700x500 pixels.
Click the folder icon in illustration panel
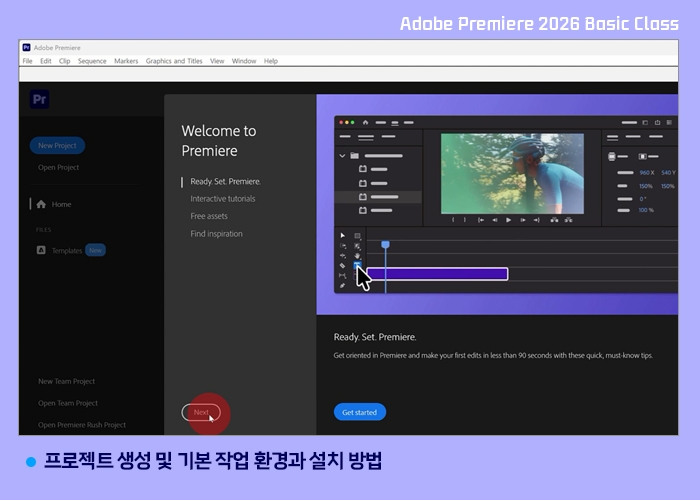[x=354, y=156]
